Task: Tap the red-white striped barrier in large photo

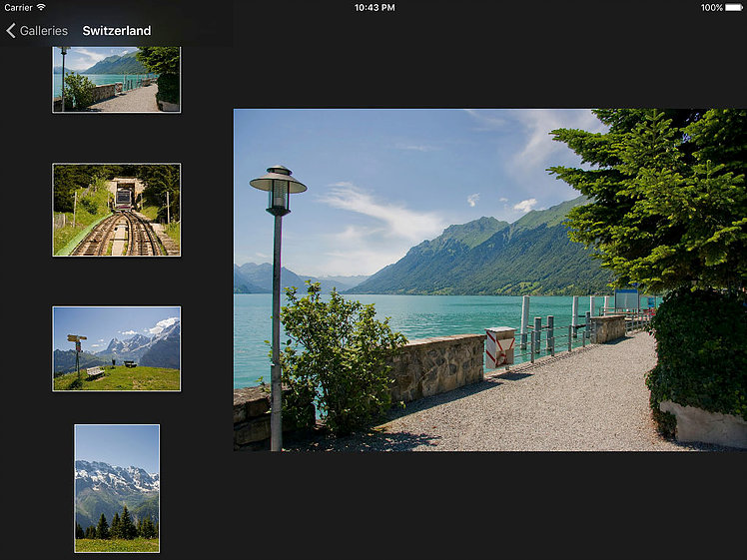Action: click(498, 346)
